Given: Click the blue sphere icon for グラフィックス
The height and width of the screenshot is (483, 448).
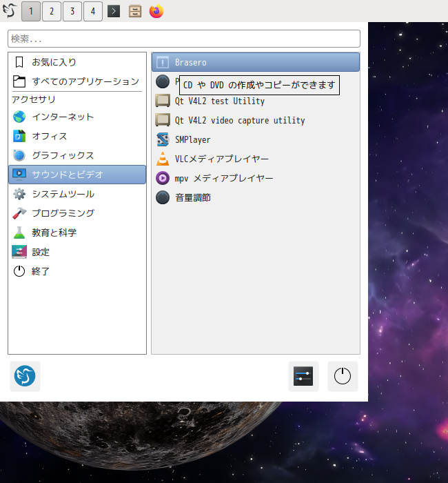Looking at the screenshot, I should click(x=19, y=155).
